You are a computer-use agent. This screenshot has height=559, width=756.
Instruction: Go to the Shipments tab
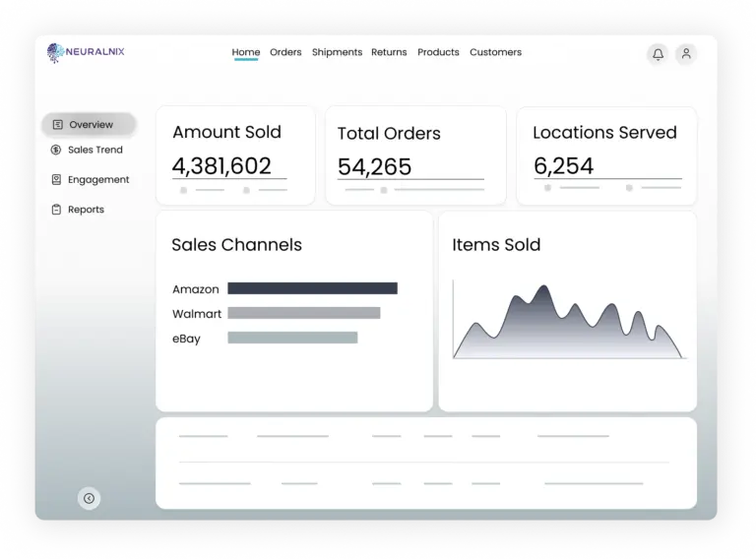click(x=337, y=52)
